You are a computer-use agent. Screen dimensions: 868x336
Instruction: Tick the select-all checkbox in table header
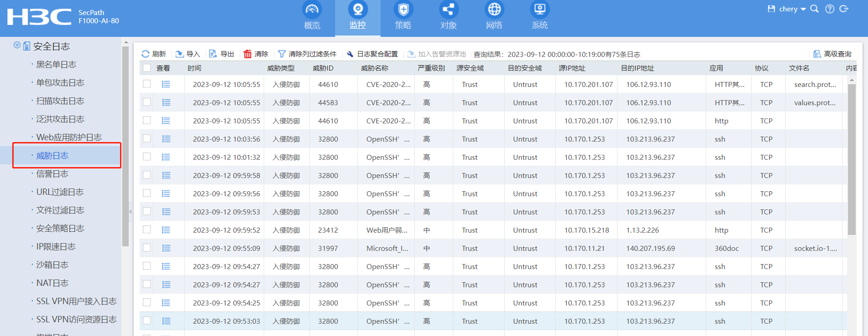146,68
